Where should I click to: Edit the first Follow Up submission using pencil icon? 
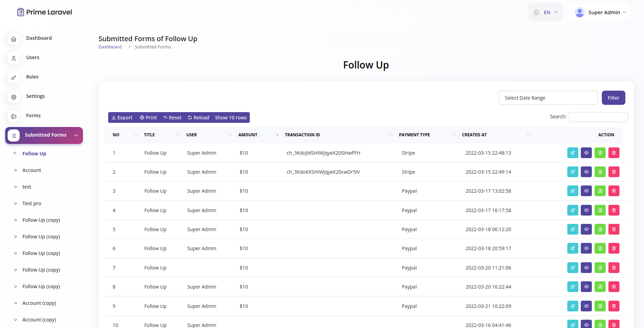[x=572, y=153]
